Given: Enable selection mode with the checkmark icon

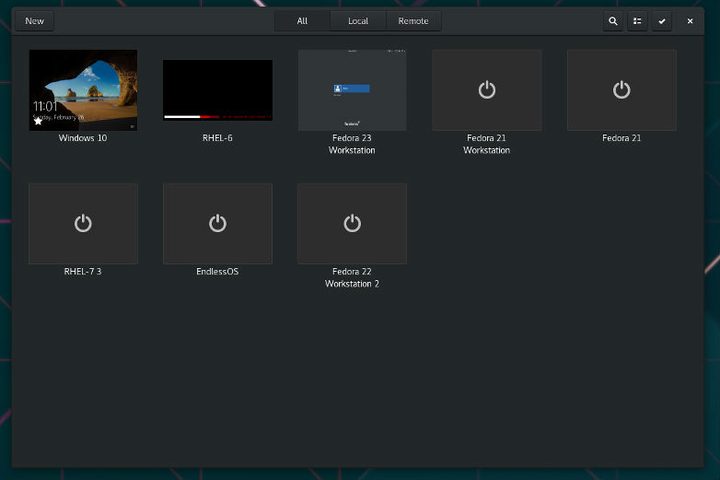Looking at the screenshot, I should tap(662, 21).
